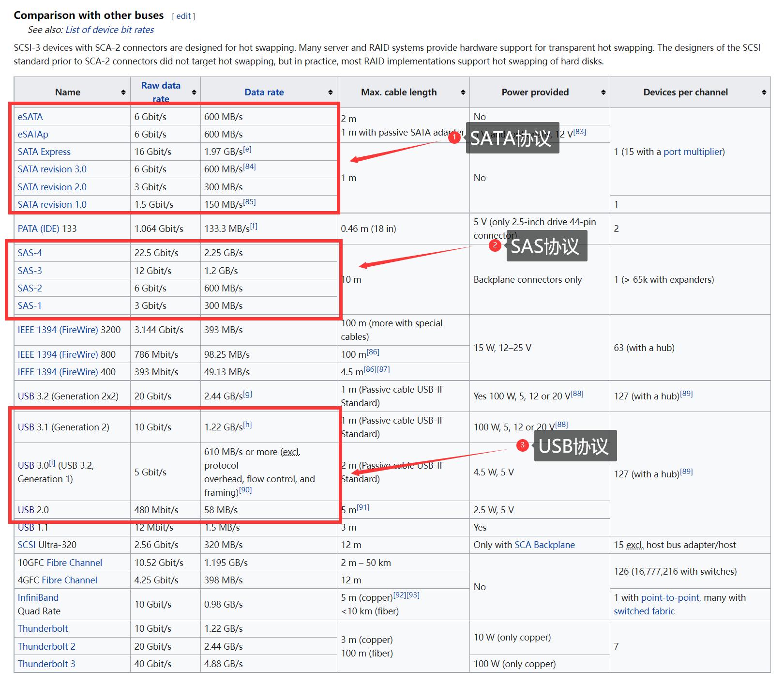The image size is (784, 686).
Task: Follow the SATA Express link
Action: point(44,152)
